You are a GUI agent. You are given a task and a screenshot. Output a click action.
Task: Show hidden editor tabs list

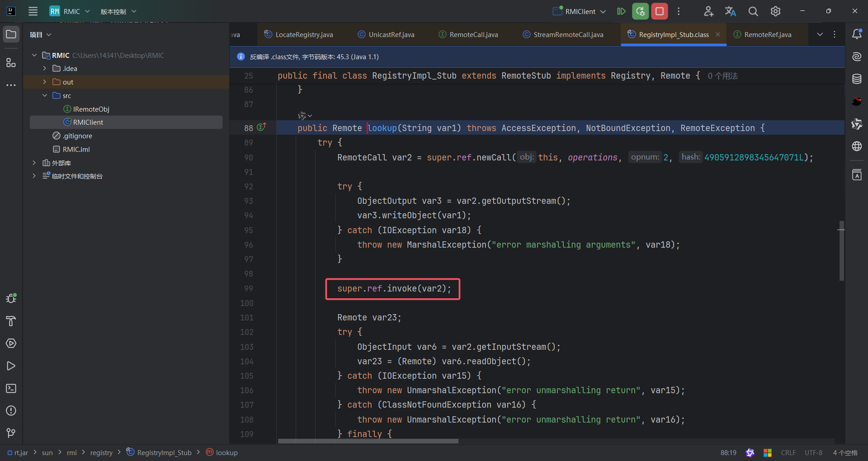[x=820, y=34]
